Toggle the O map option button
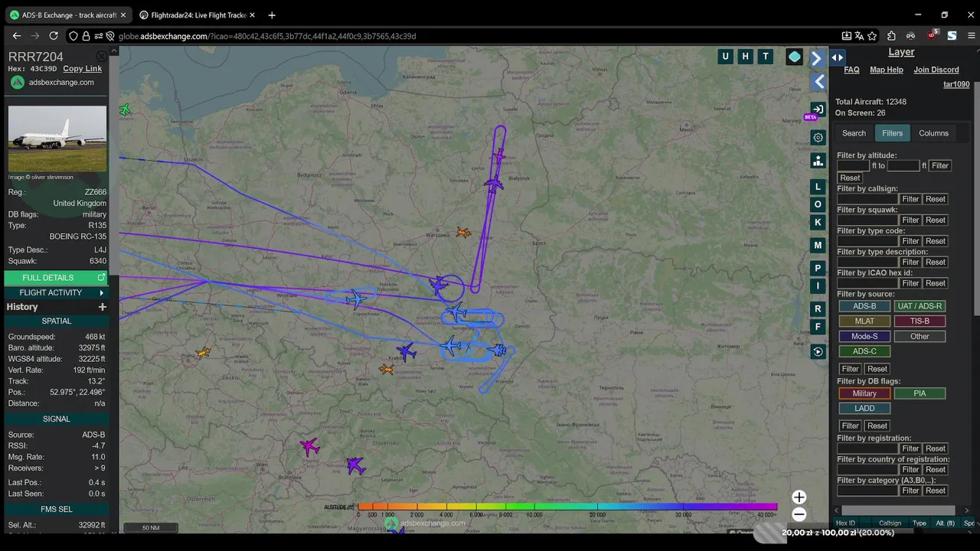Image resolution: width=980 pixels, height=551 pixels. [818, 204]
